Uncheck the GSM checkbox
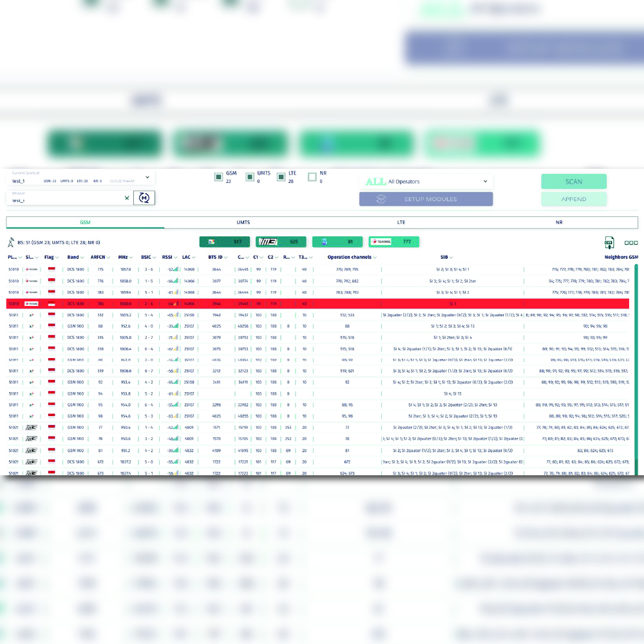Image resolution: width=644 pixels, height=644 pixels. coord(219,176)
